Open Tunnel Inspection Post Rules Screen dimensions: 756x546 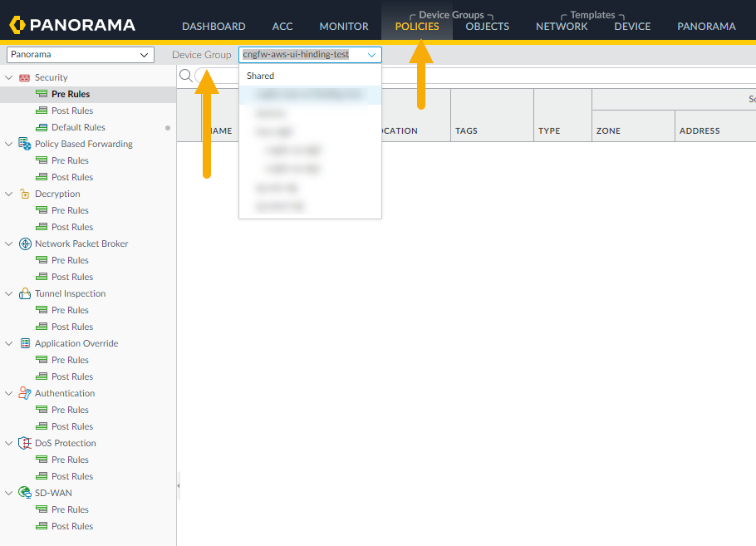[x=72, y=327]
